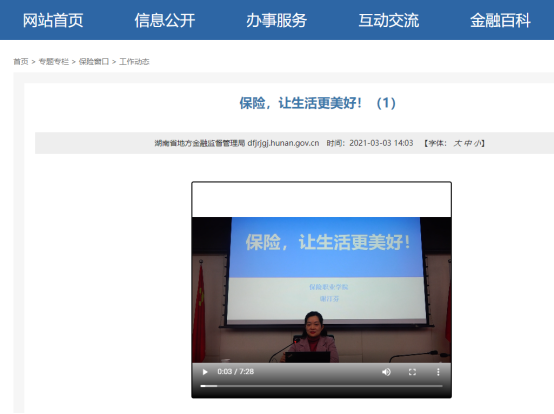Image resolution: width=554 pixels, height=414 pixels.
Task: Open the 网站首页 nav menu
Action: [53, 20]
